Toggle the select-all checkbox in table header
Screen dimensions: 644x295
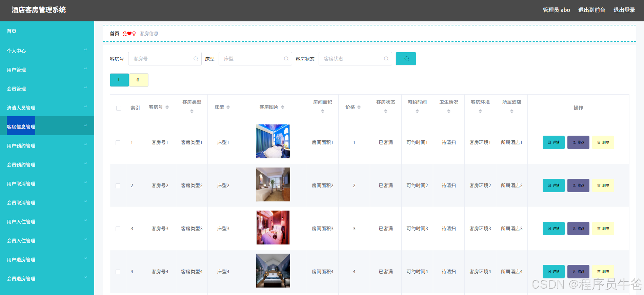pyautogui.click(x=119, y=108)
